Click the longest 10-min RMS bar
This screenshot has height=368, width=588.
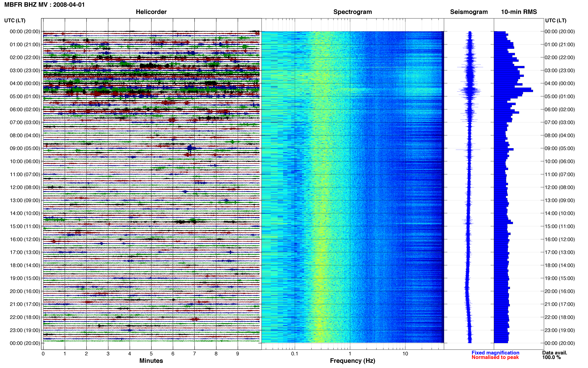513,91
